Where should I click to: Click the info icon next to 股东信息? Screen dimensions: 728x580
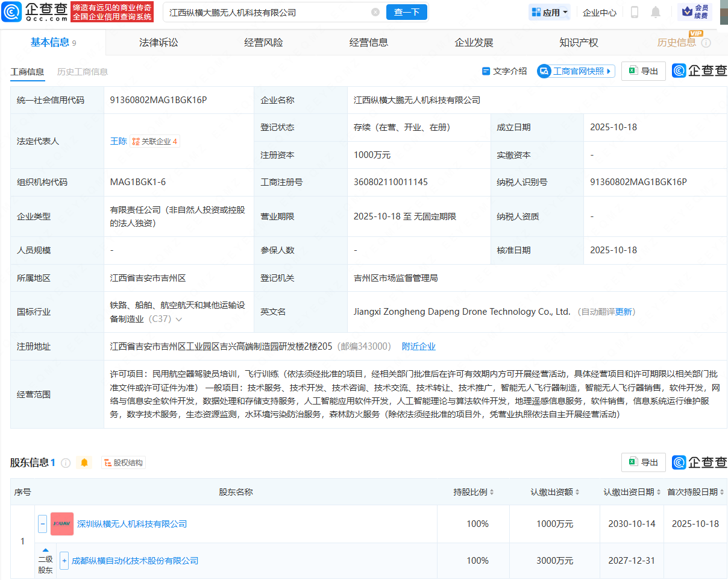coord(66,463)
